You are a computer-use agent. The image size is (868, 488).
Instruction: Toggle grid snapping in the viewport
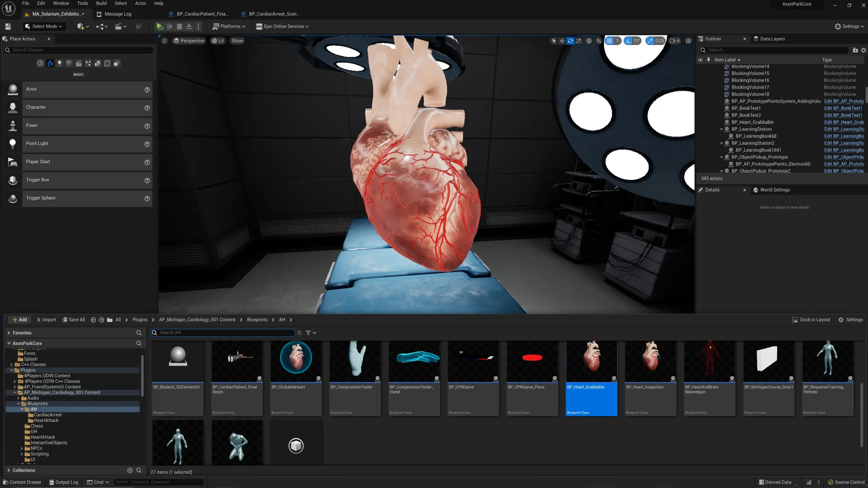(x=609, y=41)
